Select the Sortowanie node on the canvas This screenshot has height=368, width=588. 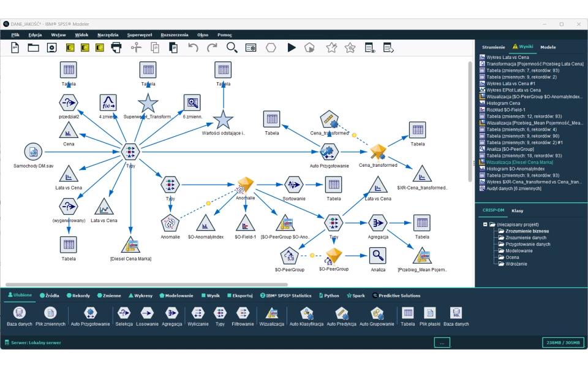coord(294,185)
